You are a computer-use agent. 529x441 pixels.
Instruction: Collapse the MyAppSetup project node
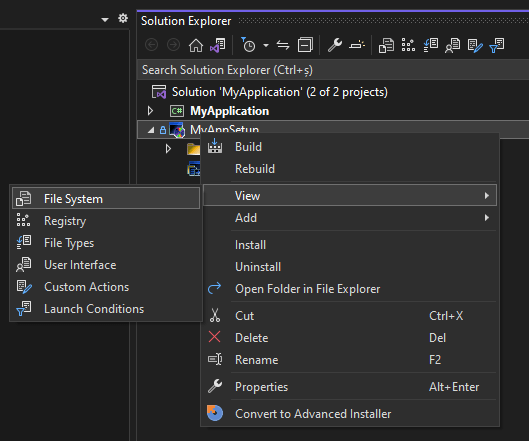pos(151,130)
